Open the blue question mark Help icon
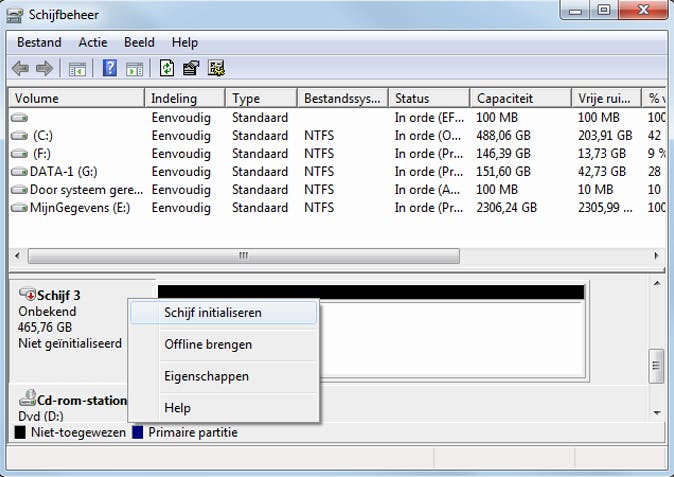Viewport: 674px width, 477px height. coord(110,68)
